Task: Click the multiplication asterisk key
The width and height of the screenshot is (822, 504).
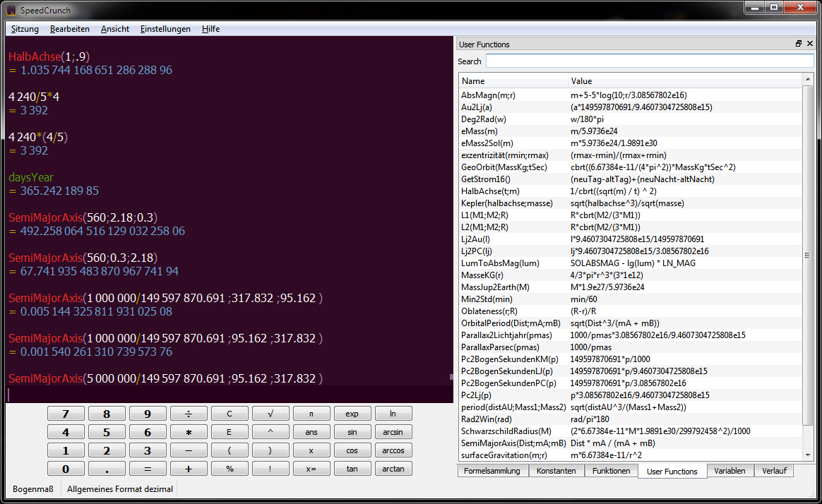Action: 189,432
